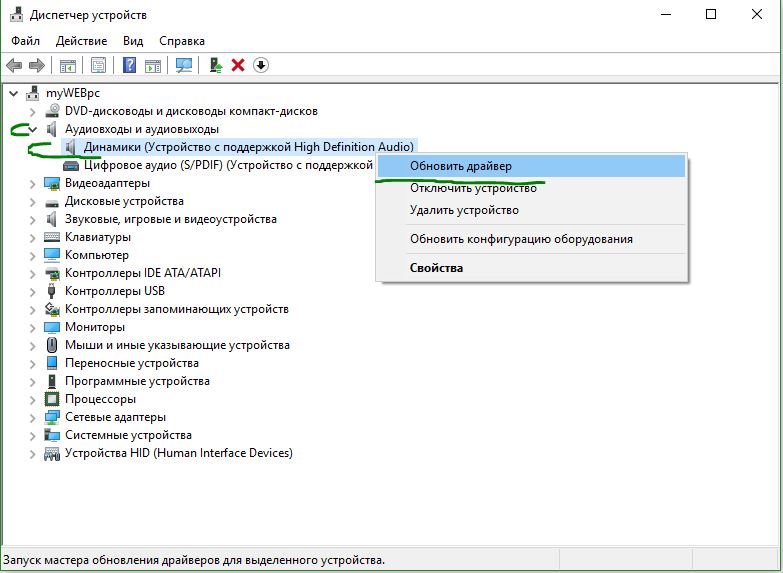
Task: Click the Динамики speaker icon
Action: 71,147
